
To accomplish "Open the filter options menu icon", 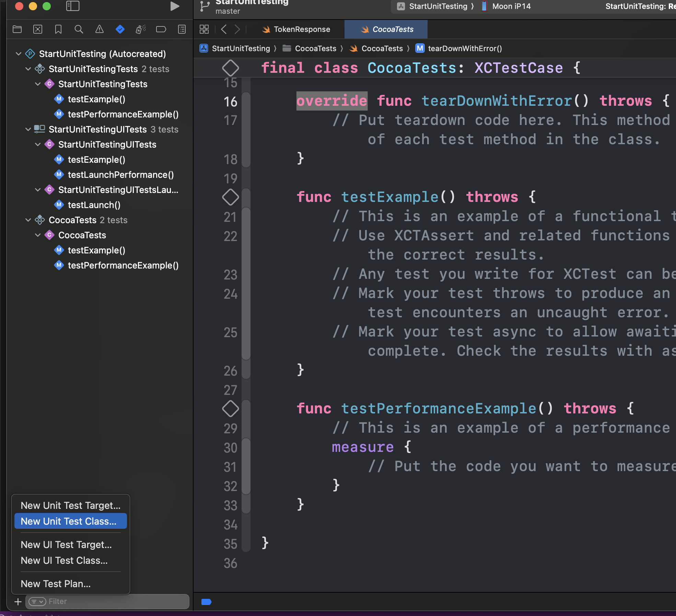I will tap(37, 602).
